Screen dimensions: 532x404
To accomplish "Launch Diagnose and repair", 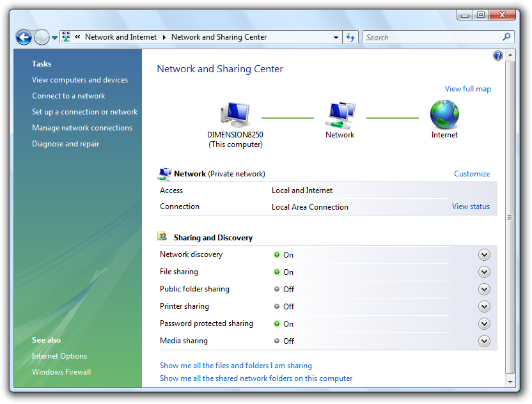I will tap(65, 144).
